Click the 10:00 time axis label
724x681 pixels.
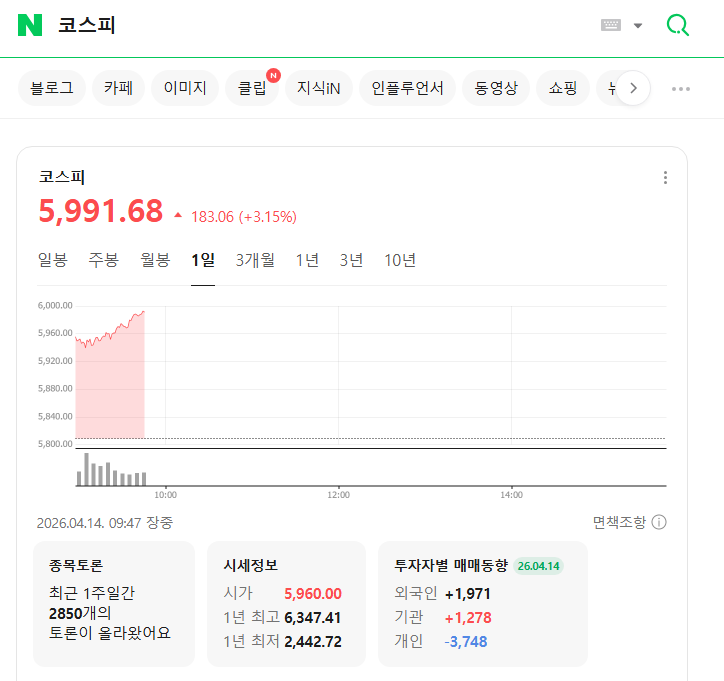165,495
